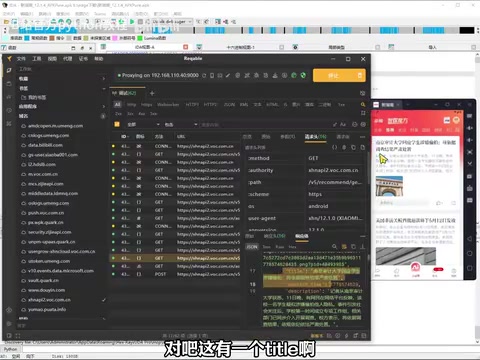This screenshot has width=480, height=360.
Task: Open first menu in Reqable menu bar
Action: point(21,59)
